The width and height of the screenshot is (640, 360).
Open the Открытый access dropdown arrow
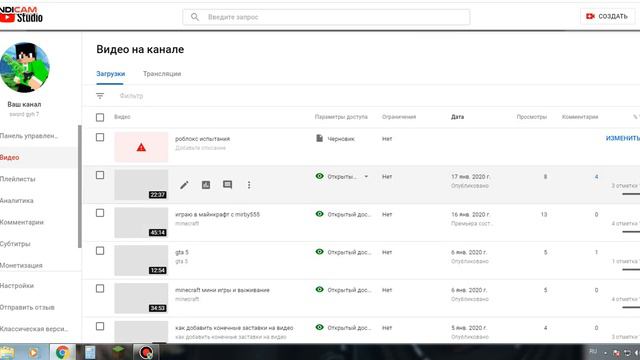pyautogui.click(x=366, y=177)
